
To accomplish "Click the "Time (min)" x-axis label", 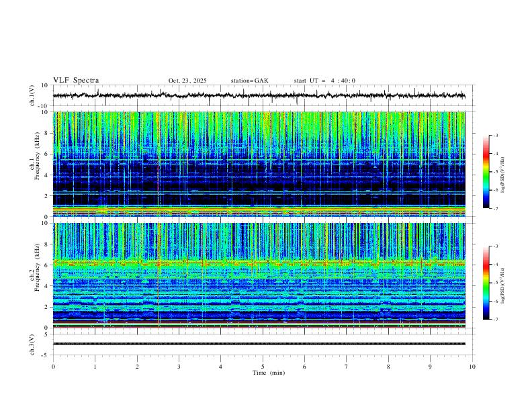I will tap(269, 373).
